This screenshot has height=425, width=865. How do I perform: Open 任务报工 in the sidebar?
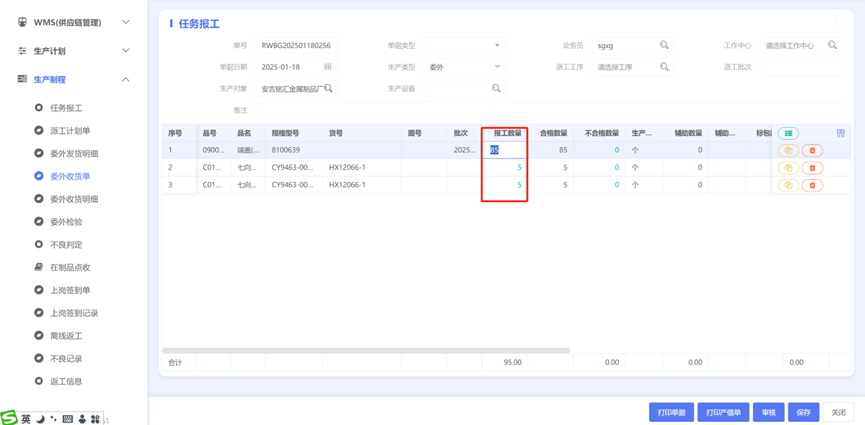click(x=66, y=108)
